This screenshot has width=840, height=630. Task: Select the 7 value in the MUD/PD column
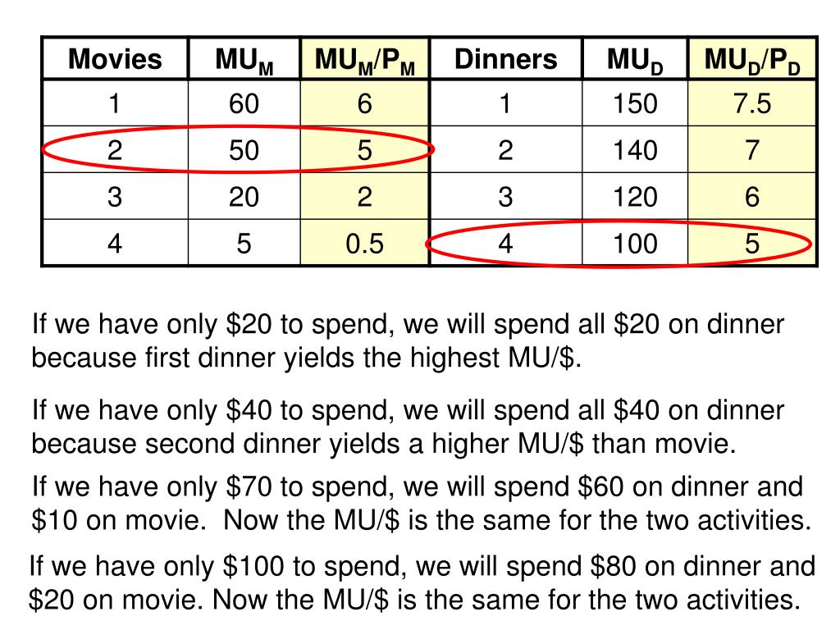751,150
